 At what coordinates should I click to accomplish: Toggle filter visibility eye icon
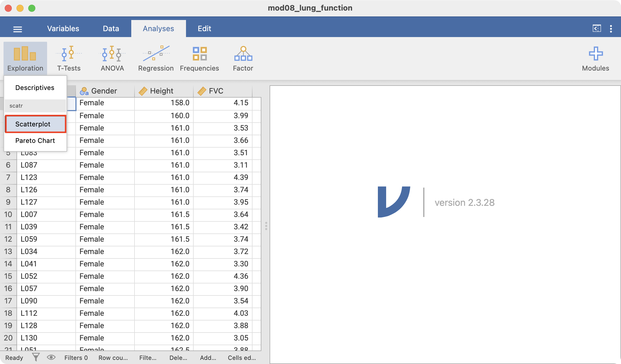click(51, 357)
